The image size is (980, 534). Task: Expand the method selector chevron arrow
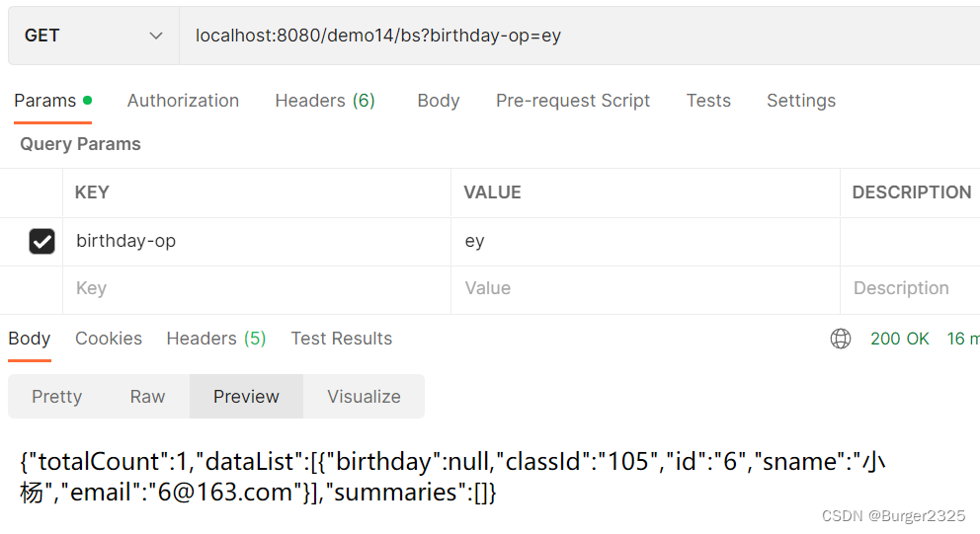(x=156, y=37)
